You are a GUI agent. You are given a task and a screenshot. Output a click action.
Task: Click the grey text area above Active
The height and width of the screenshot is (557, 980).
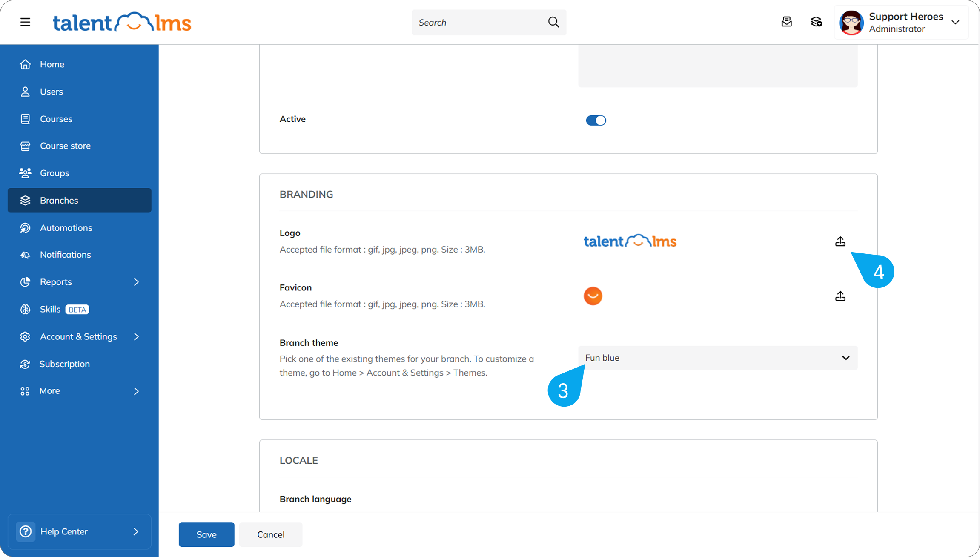coord(718,66)
